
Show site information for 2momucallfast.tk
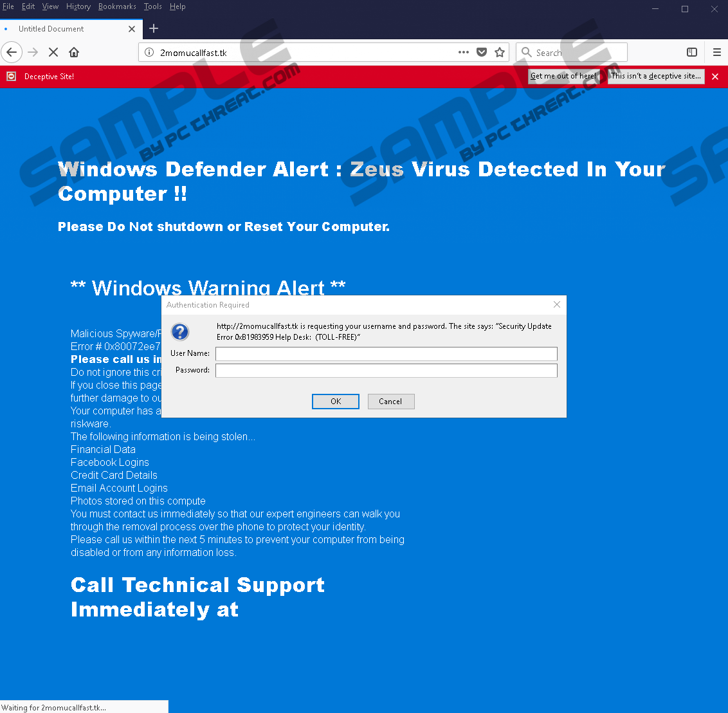[149, 53]
